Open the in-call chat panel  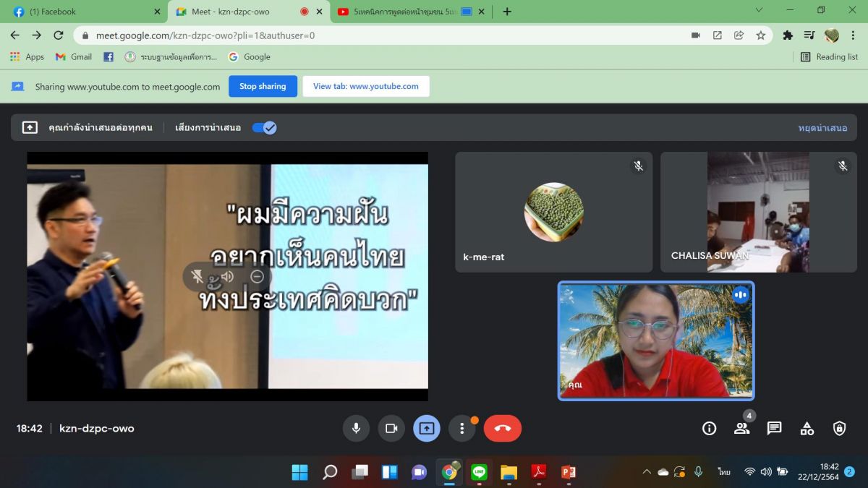click(774, 428)
